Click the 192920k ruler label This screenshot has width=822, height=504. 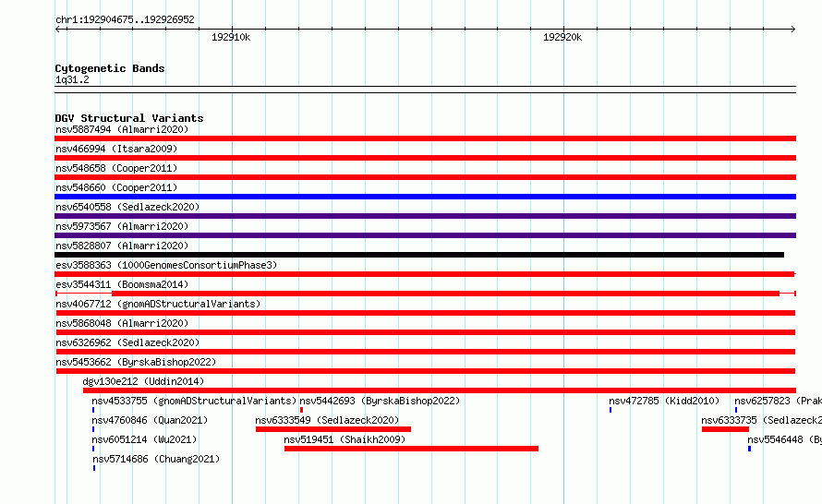click(562, 37)
